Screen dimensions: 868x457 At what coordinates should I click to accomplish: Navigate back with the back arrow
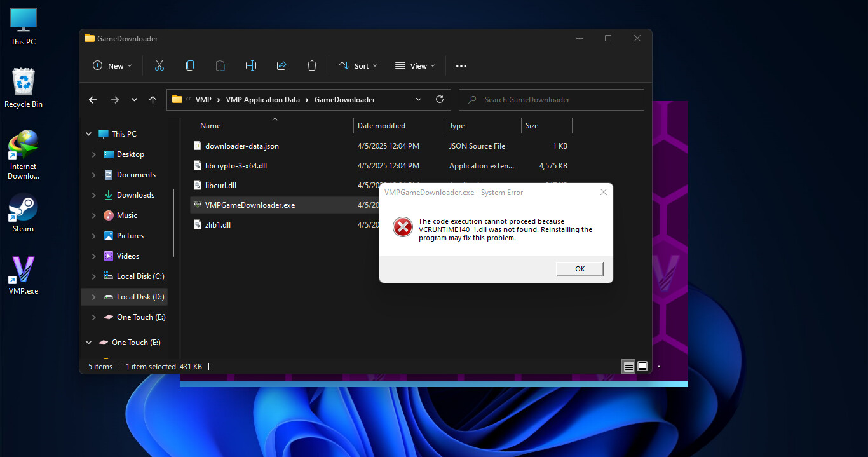(93, 100)
